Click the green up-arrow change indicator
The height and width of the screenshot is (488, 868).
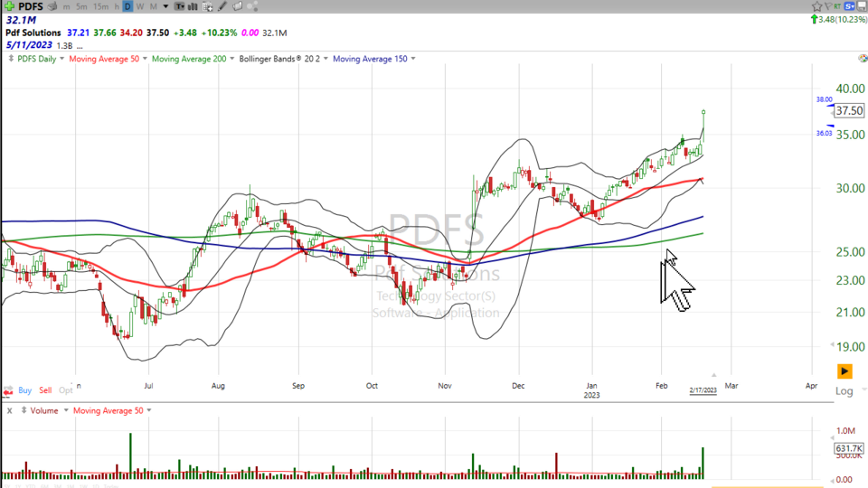click(814, 19)
